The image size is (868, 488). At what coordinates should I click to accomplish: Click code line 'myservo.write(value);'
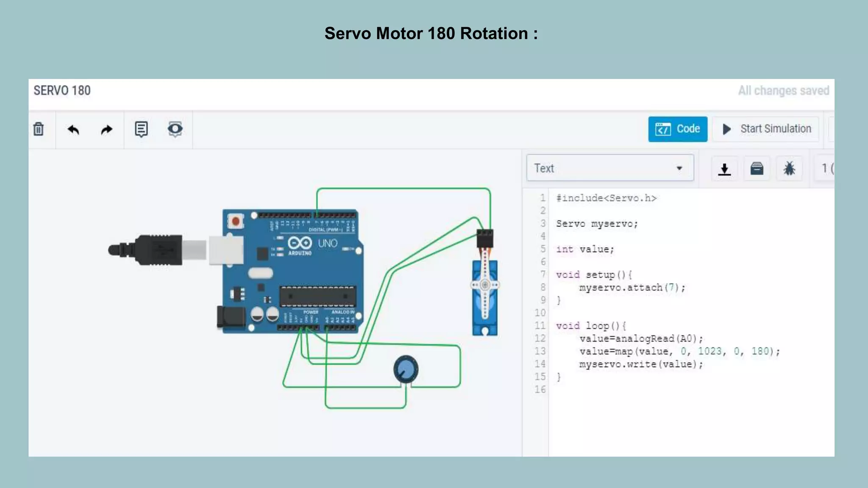(641, 364)
